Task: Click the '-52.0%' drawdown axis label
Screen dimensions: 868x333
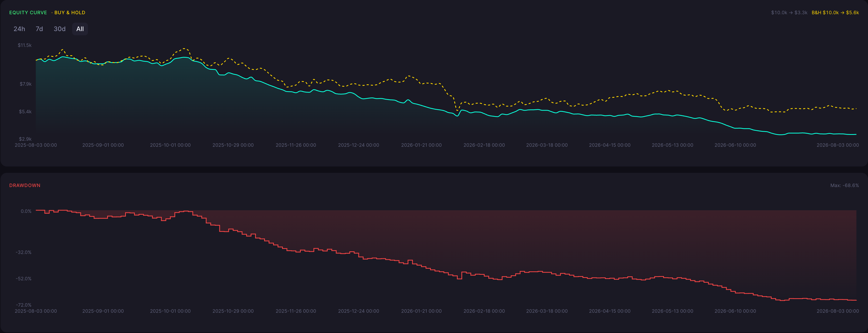Action: coord(24,279)
